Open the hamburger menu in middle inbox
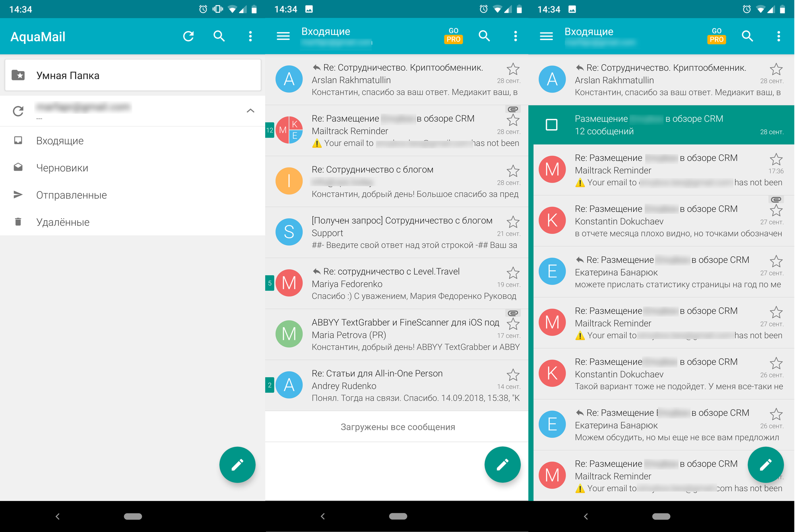Screen dimensions: 795x532 coord(283,36)
